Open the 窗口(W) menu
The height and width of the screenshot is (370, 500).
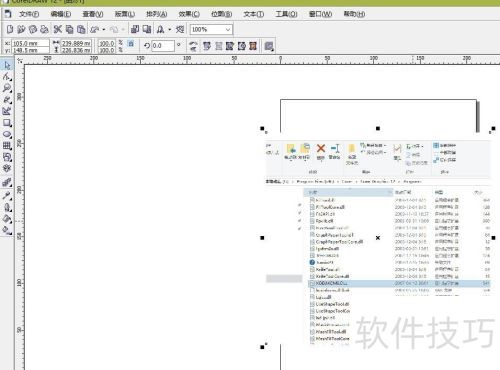[x=320, y=14]
